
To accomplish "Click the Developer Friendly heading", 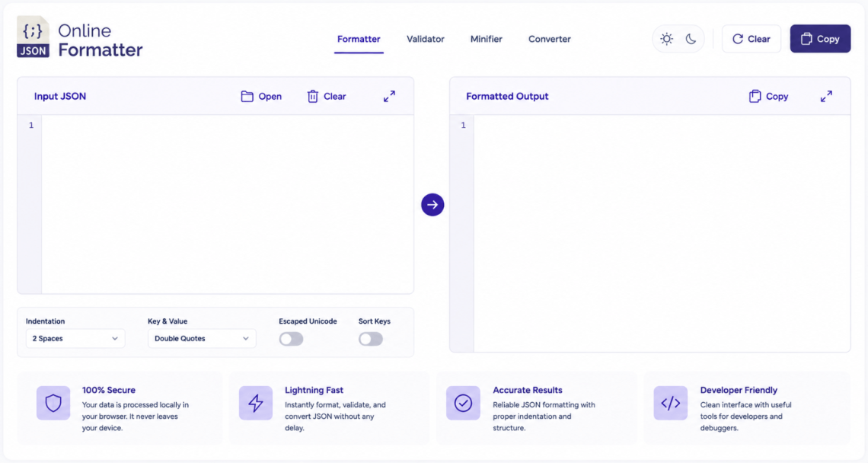I will [x=739, y=390].
